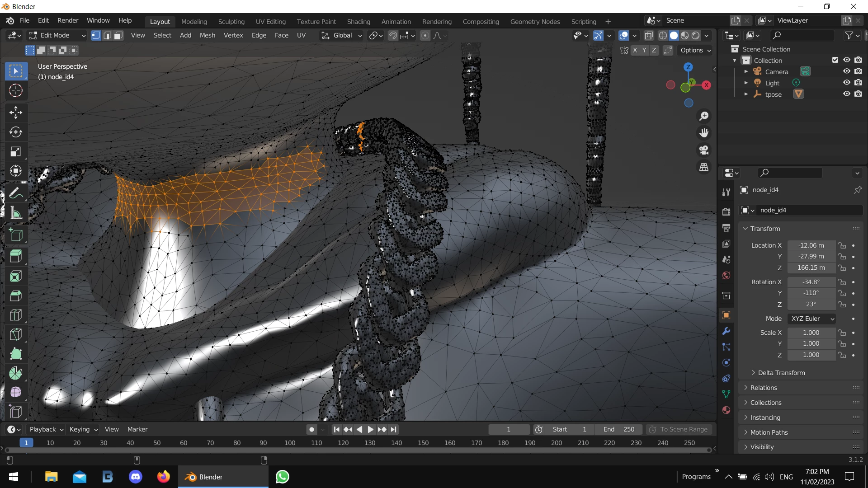
Task: Switch to the Sculpting workspace tab
Action: click(231, 22)
